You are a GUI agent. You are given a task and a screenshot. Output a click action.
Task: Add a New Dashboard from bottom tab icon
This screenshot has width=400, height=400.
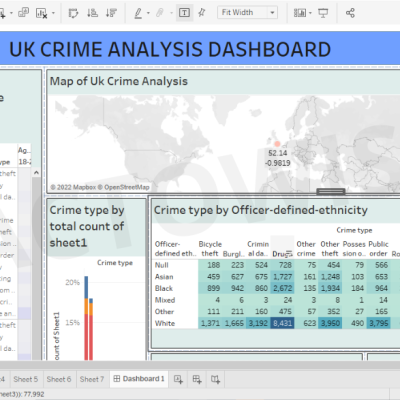click(197, 379)
